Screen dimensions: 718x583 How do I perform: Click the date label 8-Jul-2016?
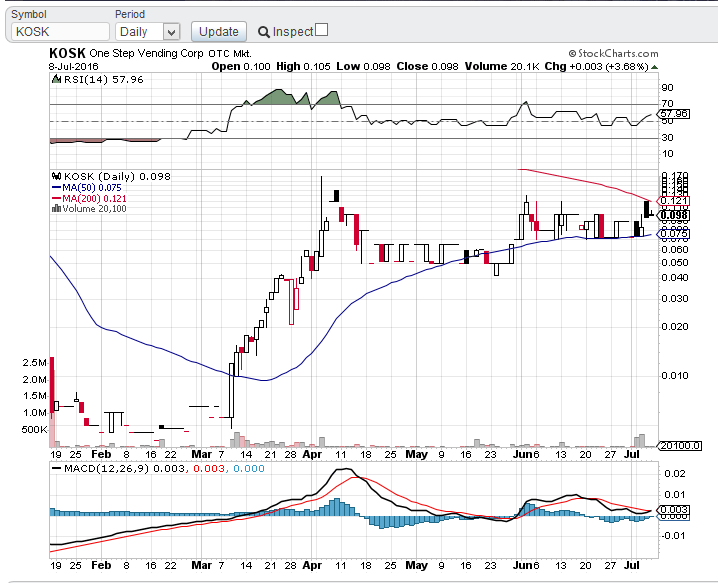pos(74,66)
